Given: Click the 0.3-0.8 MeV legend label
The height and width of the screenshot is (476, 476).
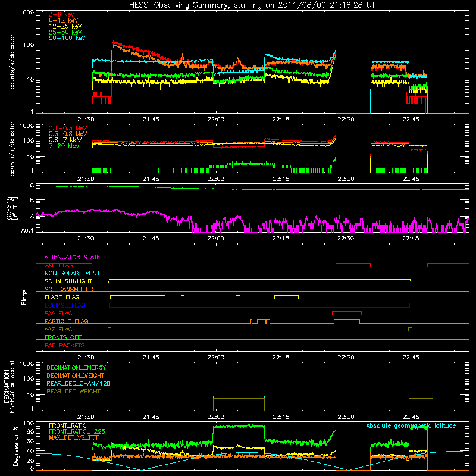Looking at the screenshot, I should coord(68,134).
